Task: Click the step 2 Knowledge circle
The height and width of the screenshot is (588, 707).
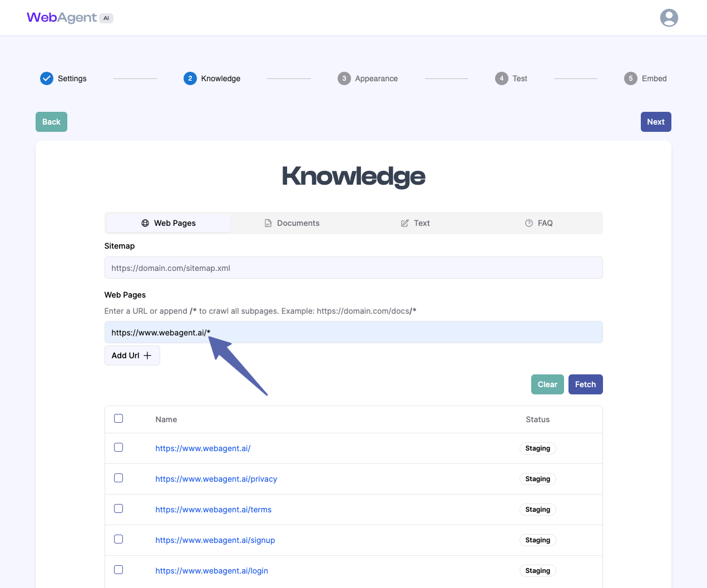Action: click(x=190, y=78)
